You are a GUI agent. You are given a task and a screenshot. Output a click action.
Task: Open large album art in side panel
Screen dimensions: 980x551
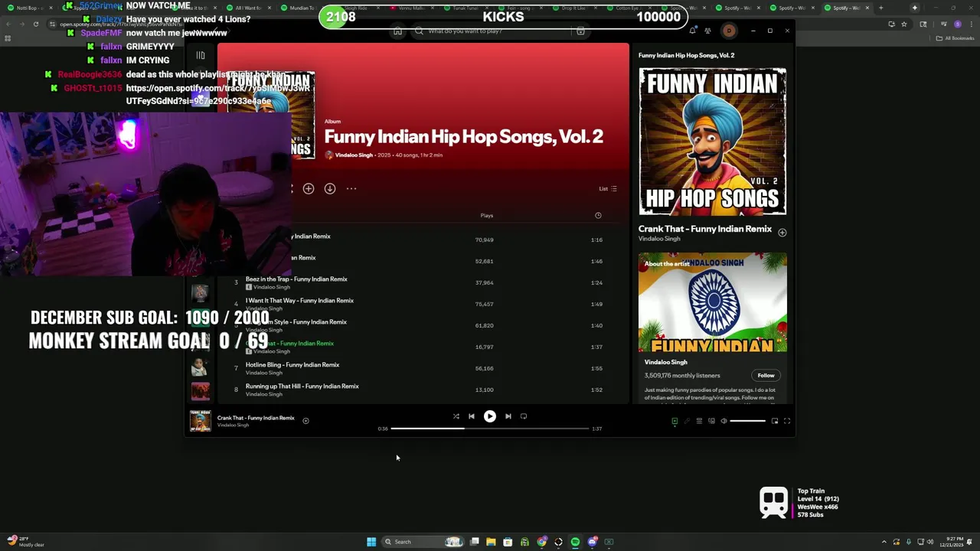[713, 142]
